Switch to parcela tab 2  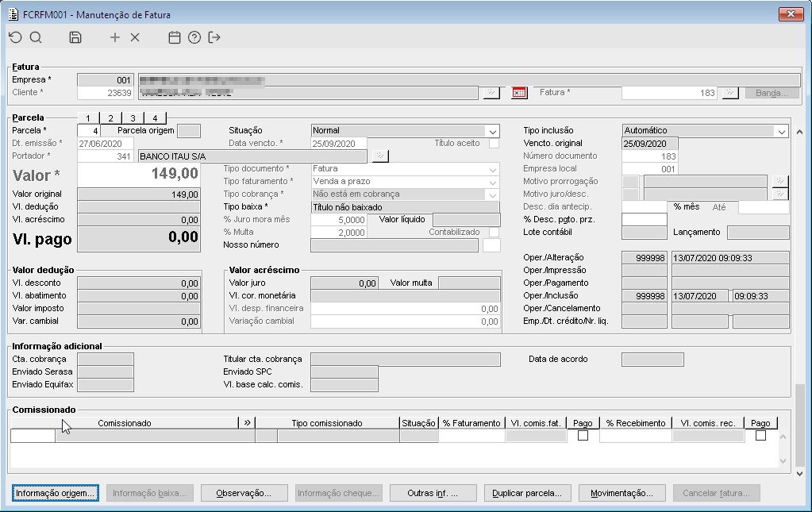[110, 118]
